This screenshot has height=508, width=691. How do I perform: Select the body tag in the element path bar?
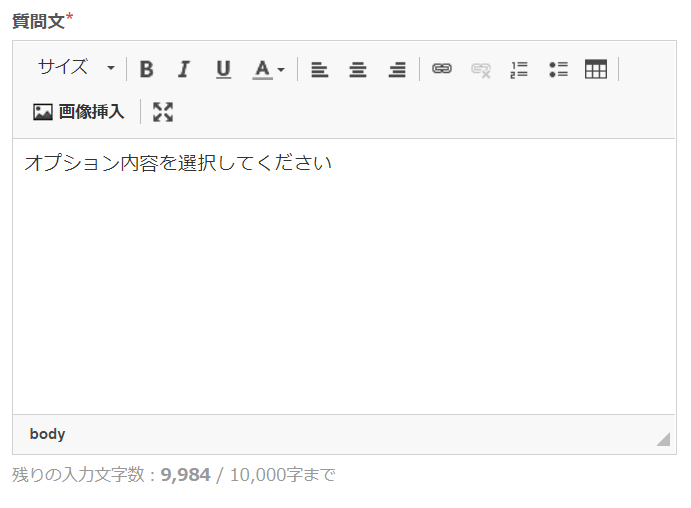click(x=47, y=434)
